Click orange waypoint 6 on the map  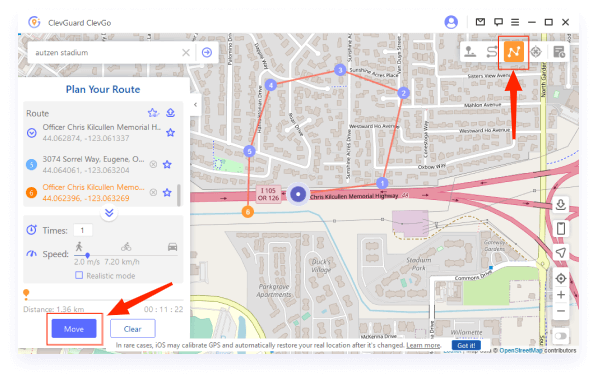[x=247, y=212]
